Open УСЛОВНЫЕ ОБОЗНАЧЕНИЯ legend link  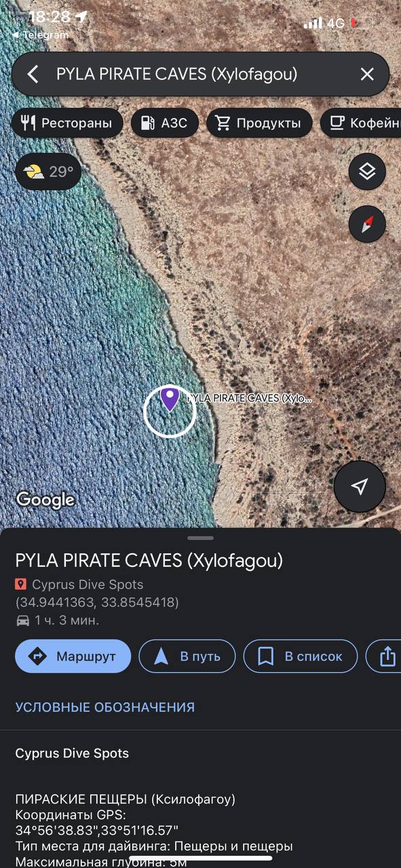click(x=105, y=707)
